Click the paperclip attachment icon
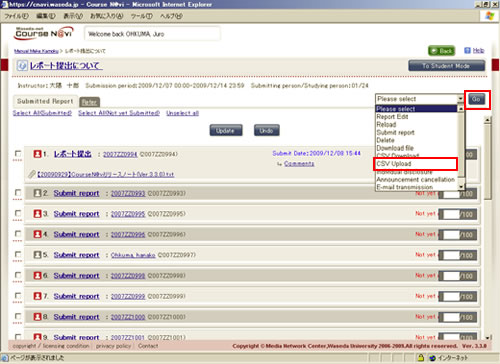Image resolution: width=500 pixels, height=364 pixels. click(32, 174)
